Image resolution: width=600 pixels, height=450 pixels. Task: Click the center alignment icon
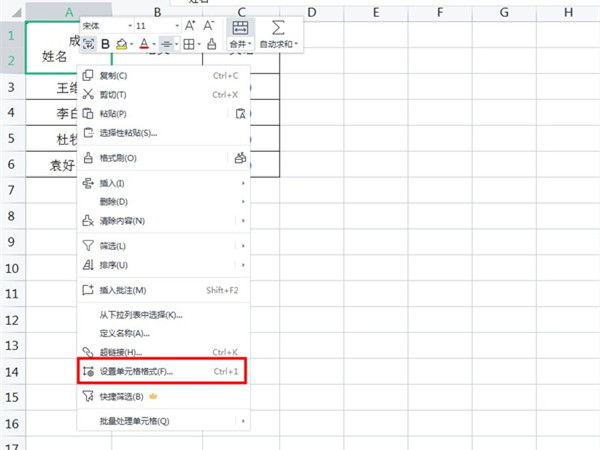(x=166, y=44)
